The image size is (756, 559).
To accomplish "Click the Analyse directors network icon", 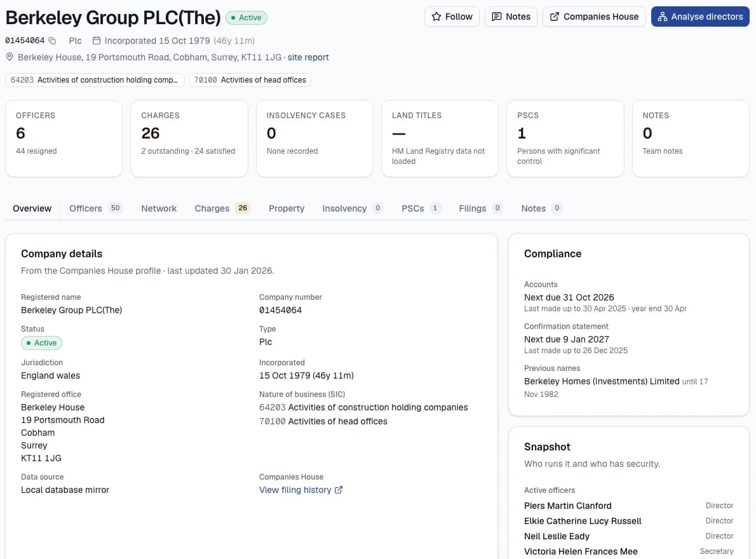I will 663,17.
